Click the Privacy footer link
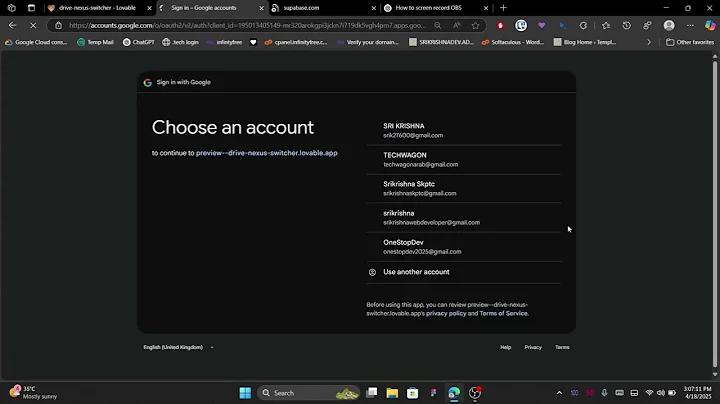 (533, 347)
